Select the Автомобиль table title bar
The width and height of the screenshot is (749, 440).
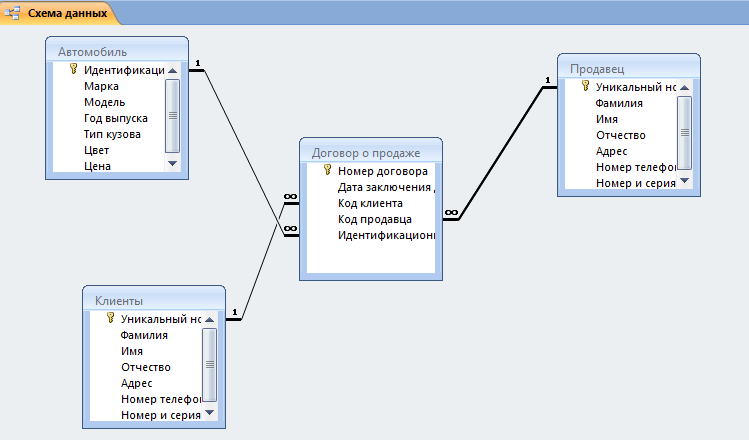[117, 50]
